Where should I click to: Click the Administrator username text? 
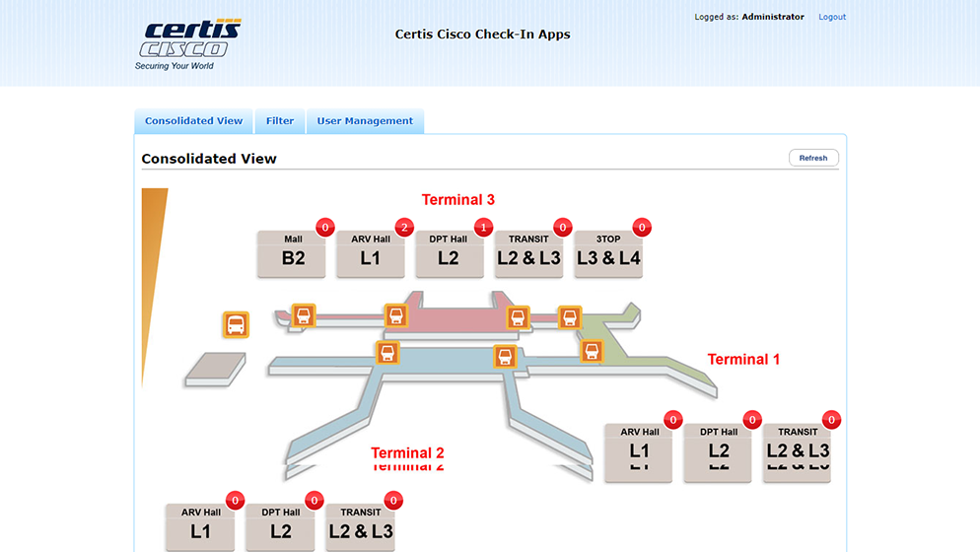(x=773, y=17)
